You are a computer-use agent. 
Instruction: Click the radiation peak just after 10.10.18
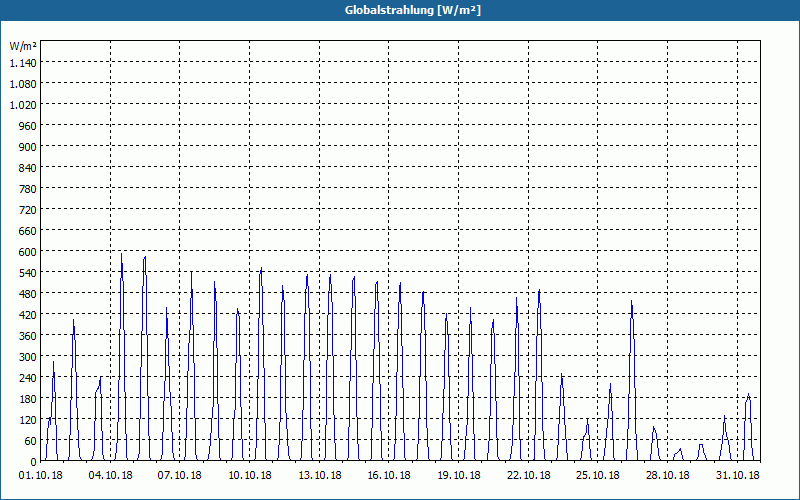point(261,269)
